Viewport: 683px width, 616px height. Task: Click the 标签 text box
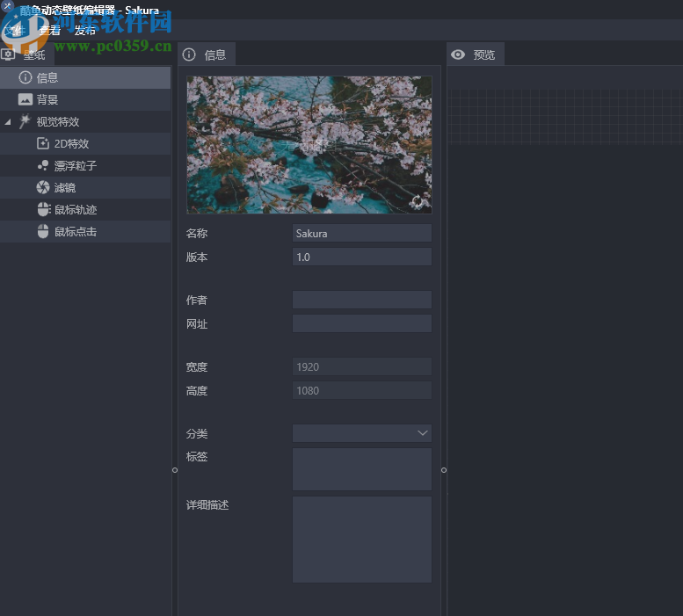coord(362,469)
